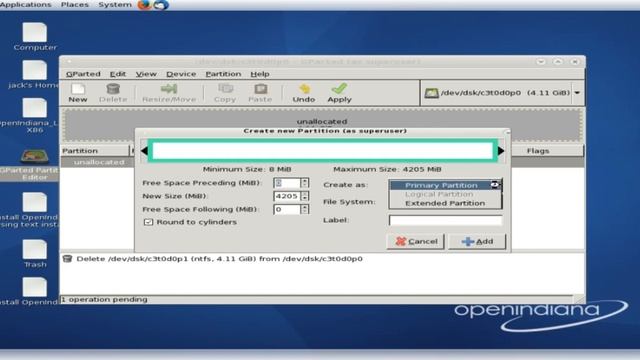Click the New Size value field
The width and height of the screenshot is (640, 360).
(x=287, y=196)
